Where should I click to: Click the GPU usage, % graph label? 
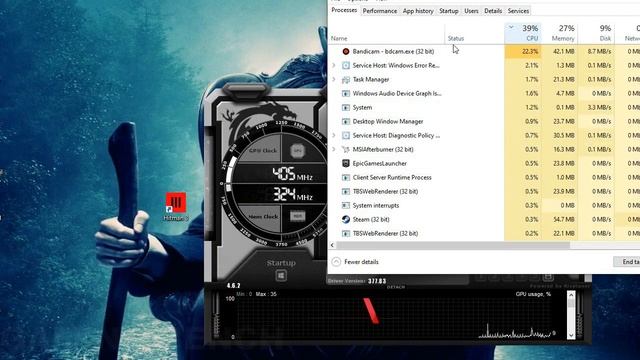(x=533, y=294)
